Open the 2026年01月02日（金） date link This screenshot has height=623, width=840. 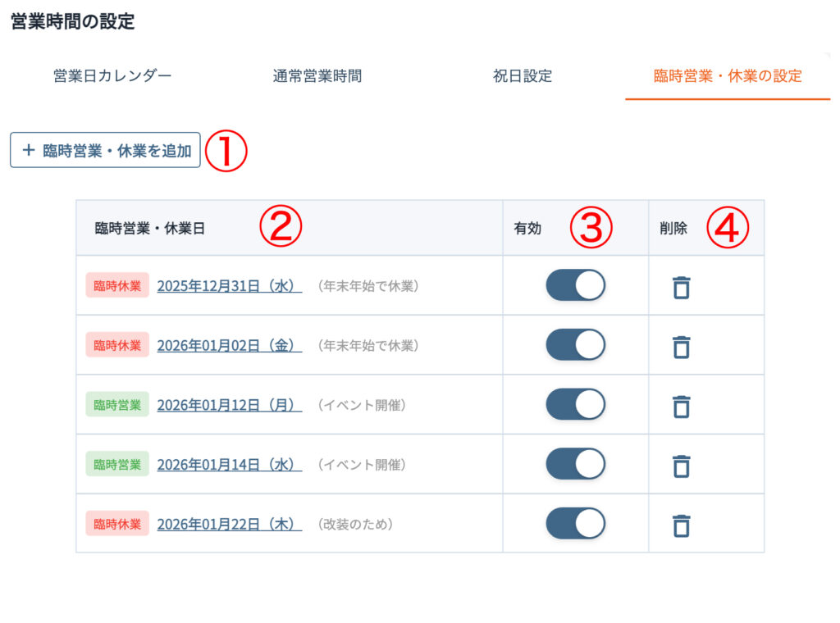[x=229, y=346]
